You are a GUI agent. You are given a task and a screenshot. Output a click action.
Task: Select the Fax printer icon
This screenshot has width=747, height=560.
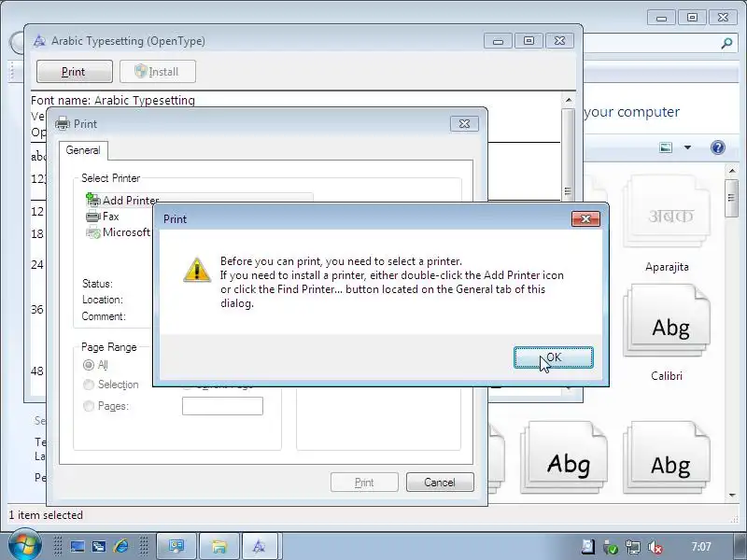(x=92, y=217)
